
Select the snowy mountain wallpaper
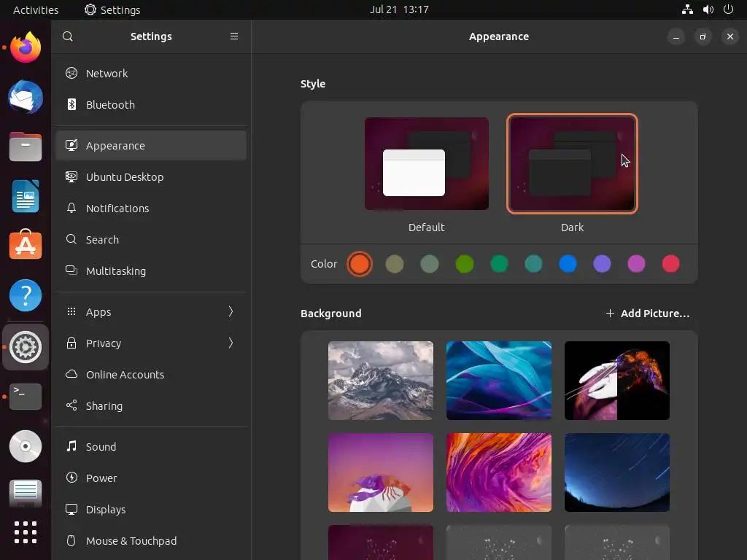[x=381, y=381]
